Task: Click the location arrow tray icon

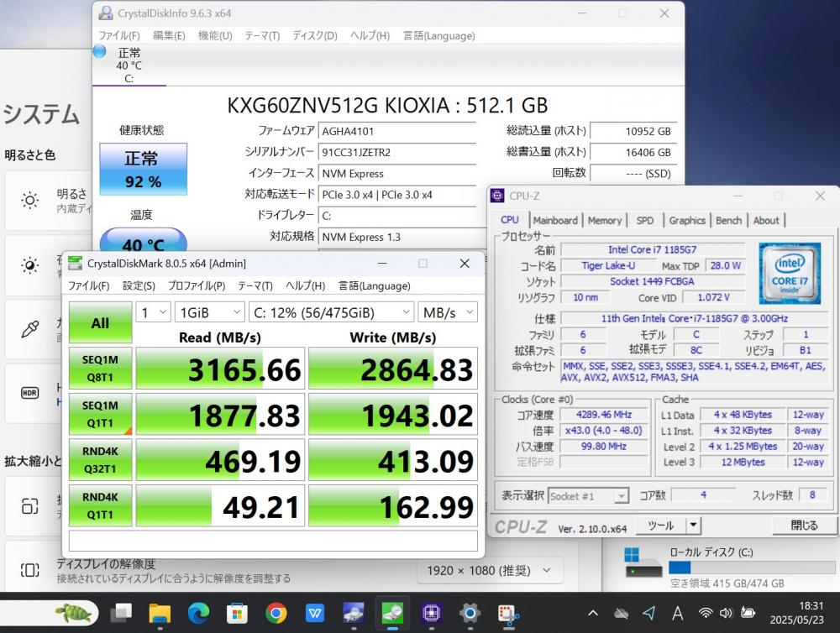Action: pos(649,613)
